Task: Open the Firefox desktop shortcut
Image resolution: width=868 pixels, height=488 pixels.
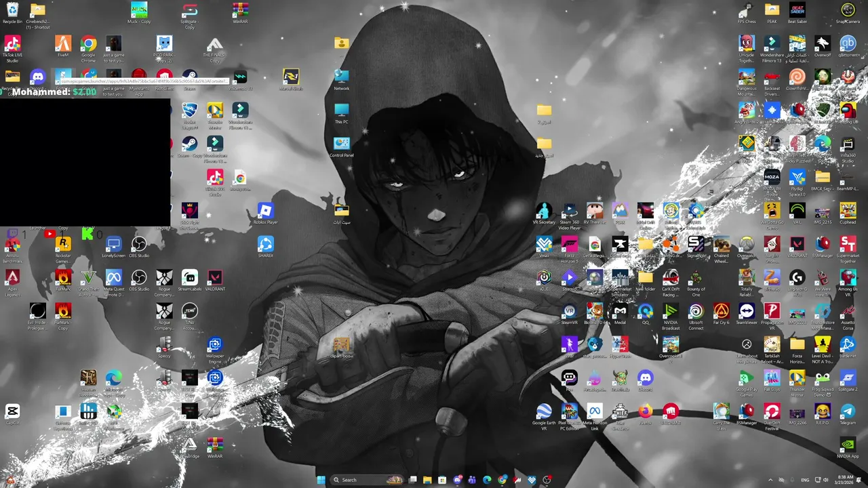Action: (645, 412)
